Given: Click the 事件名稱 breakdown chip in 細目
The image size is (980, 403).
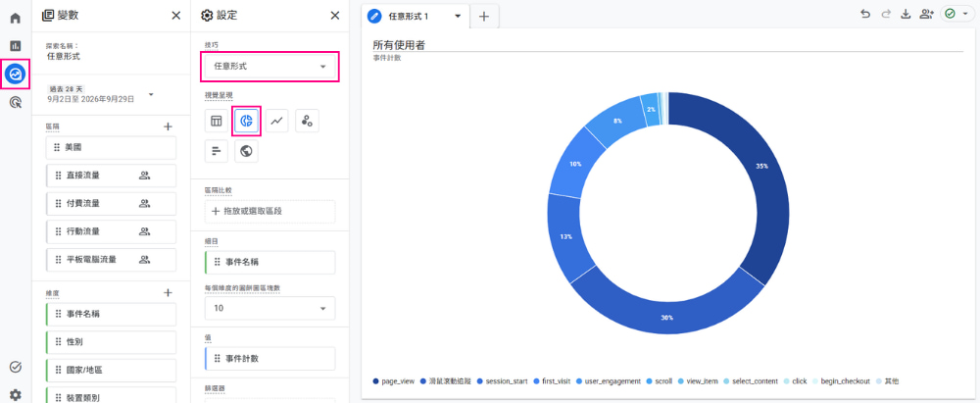Looking at the screenshot, I should (x=270, y=262).
